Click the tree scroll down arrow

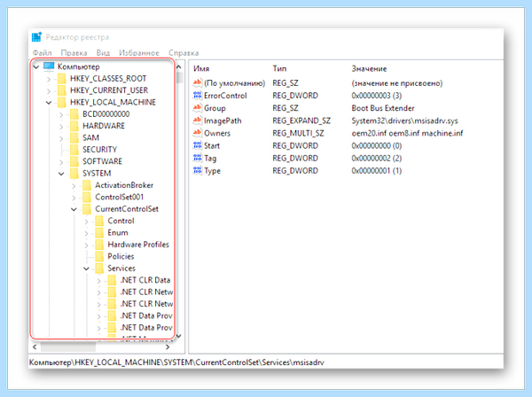(179, 337)
